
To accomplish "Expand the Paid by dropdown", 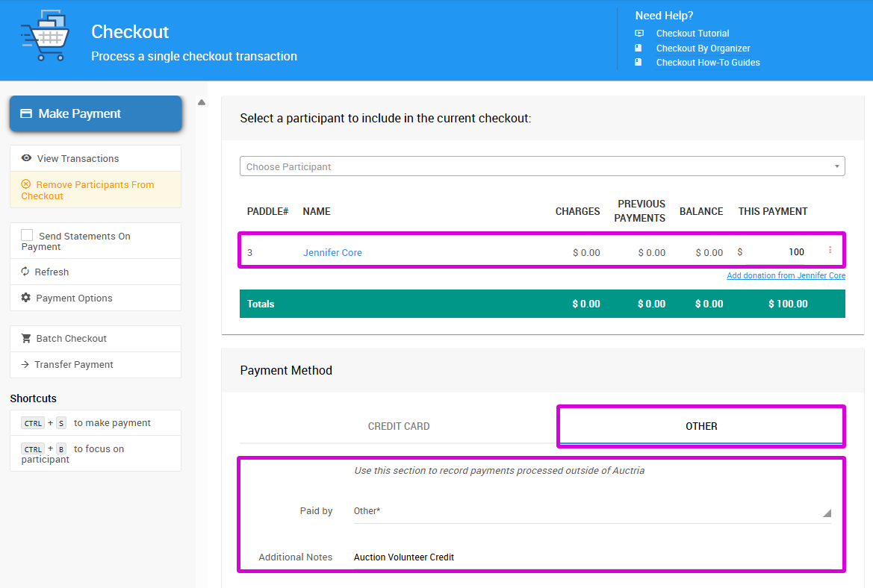I will [826, 513].
